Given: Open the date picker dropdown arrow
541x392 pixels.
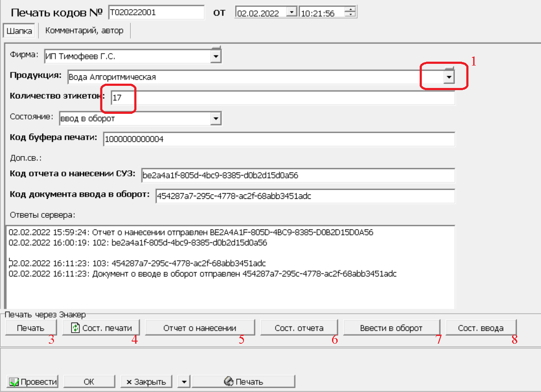Looking at the screenshot, I should [292, 13].
